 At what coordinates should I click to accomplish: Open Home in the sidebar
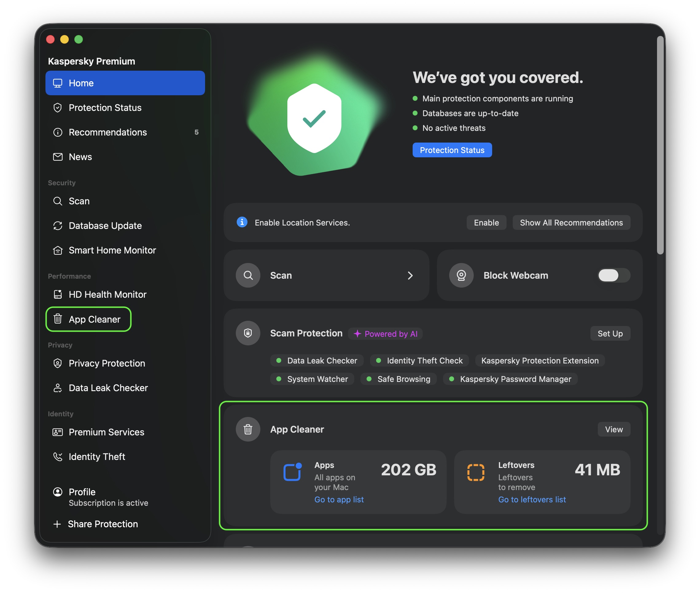[125, 83]
